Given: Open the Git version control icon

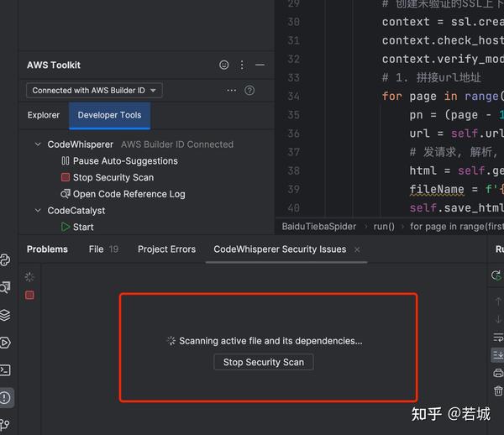Looking at the screenshot, I should click(5, 425).
